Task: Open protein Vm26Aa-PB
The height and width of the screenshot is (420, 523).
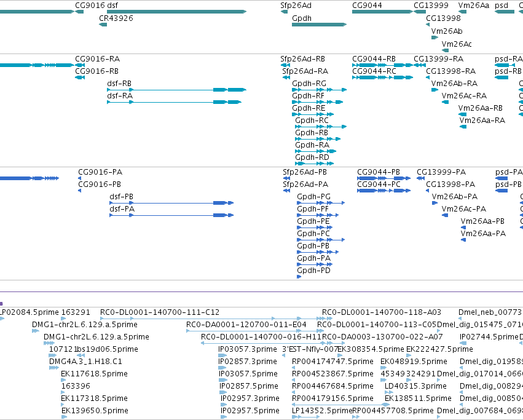Action: [482, 222]
